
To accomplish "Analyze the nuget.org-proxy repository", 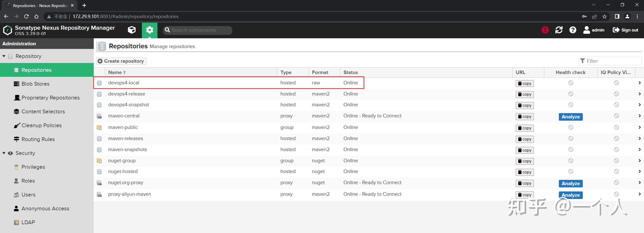I will click(x=570, y=183).
